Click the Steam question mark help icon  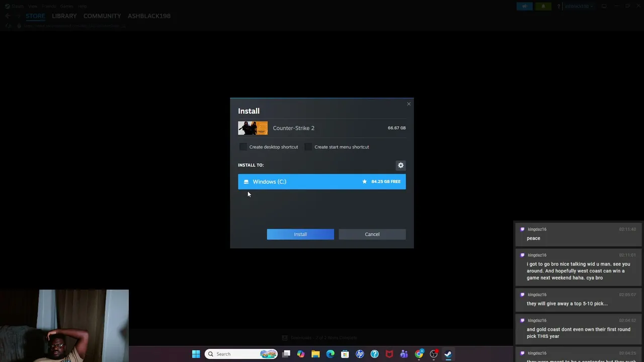click(x=558, y=6)
